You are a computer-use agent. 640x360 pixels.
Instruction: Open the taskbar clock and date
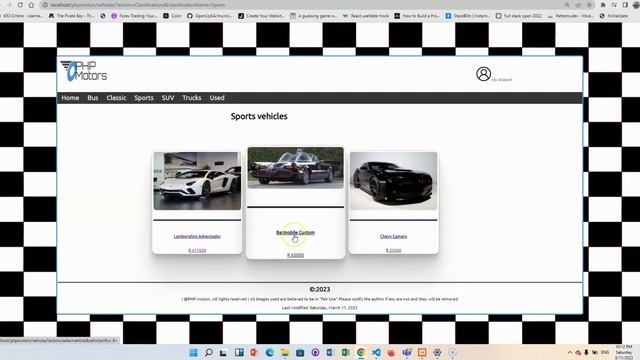click(624, 352)
